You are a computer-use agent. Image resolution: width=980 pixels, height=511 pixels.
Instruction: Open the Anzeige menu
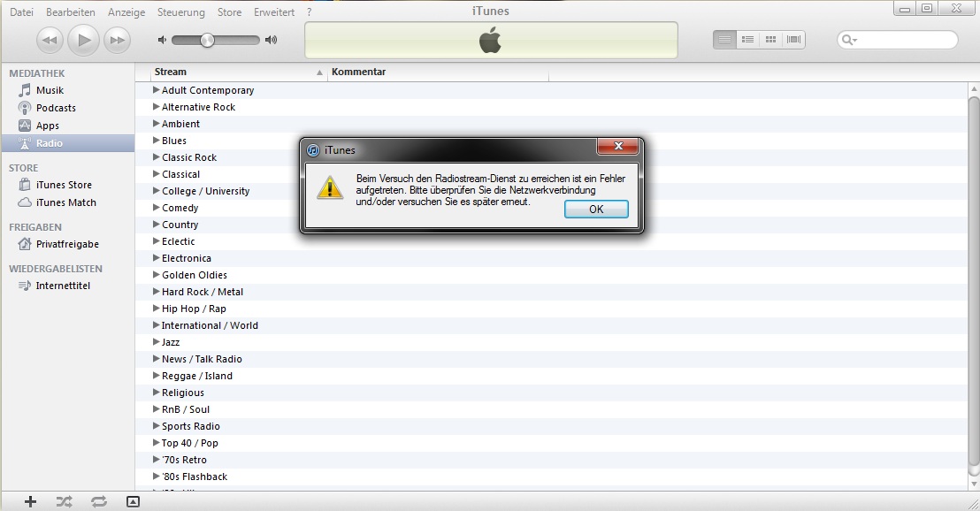(126, 11)
